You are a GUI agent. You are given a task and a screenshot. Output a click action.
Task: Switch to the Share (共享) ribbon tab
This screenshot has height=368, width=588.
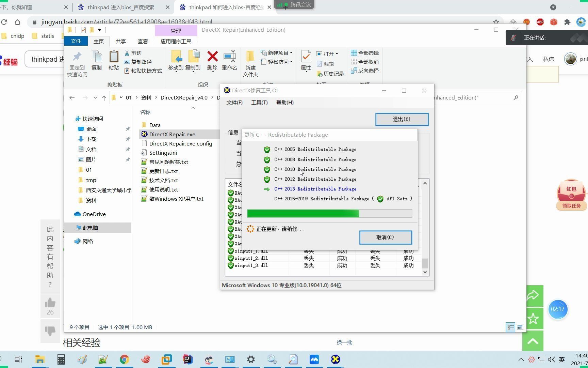[120, 41]
